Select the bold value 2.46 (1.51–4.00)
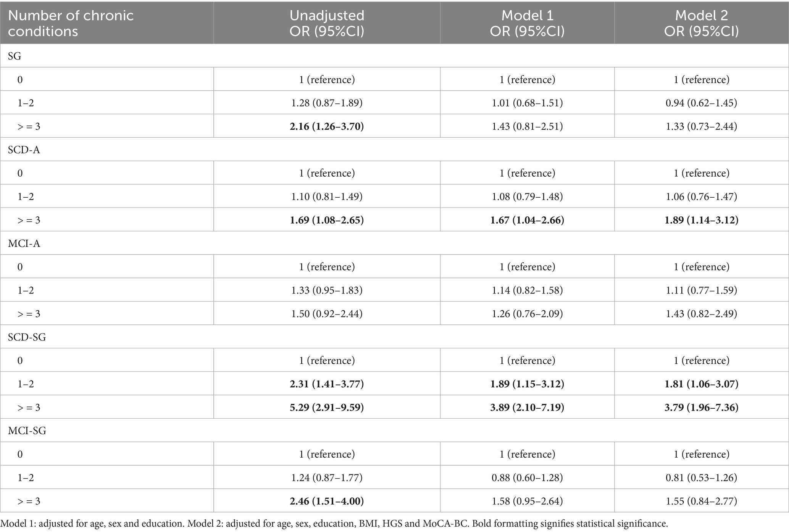789x532 pixels. (327, 501)
